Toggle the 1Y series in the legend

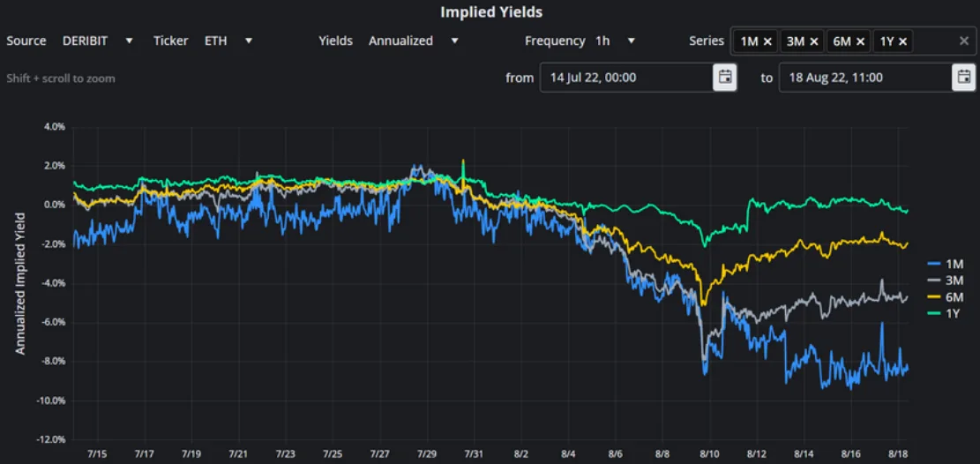click(944, 314)
